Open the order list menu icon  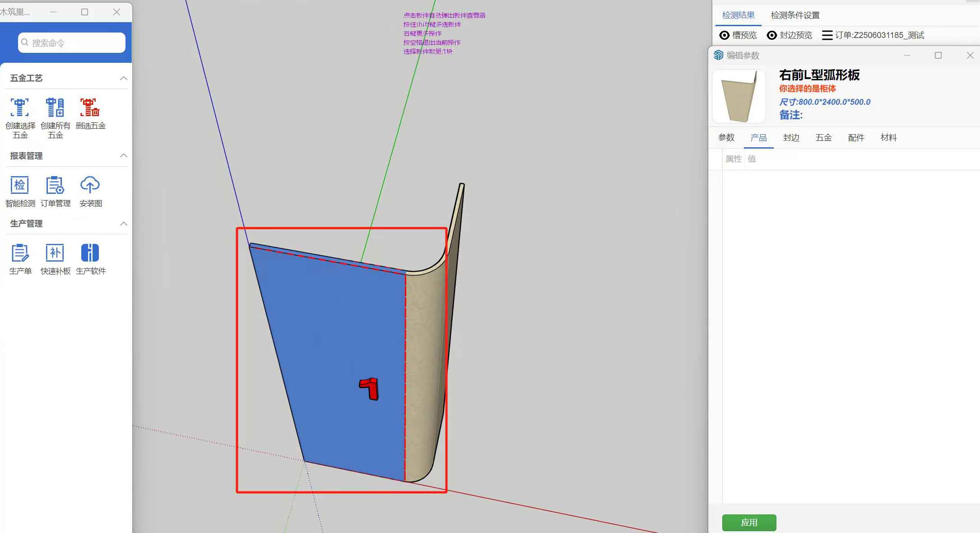[x=827, y=35]
